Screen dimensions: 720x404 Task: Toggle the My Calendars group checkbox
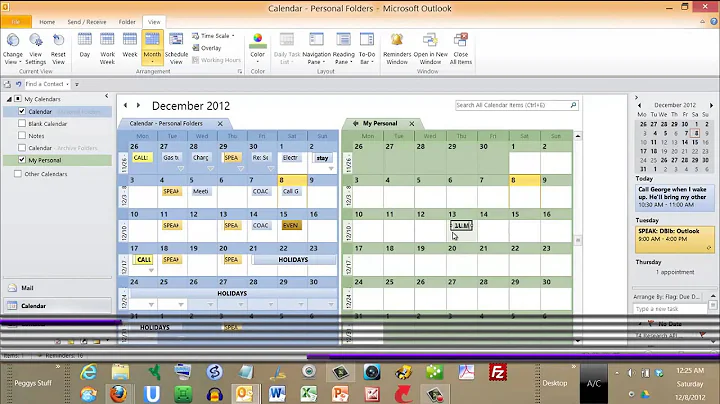(x=17, y=99)
